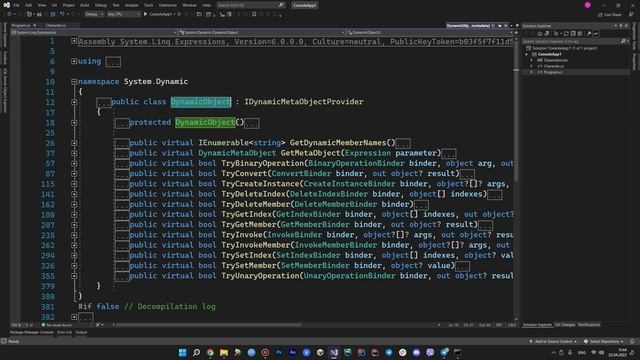Image resolution: width=640 pixels, height=360 pixels.
Task: Click the title bar Search box
Action: tap(250, 5)
